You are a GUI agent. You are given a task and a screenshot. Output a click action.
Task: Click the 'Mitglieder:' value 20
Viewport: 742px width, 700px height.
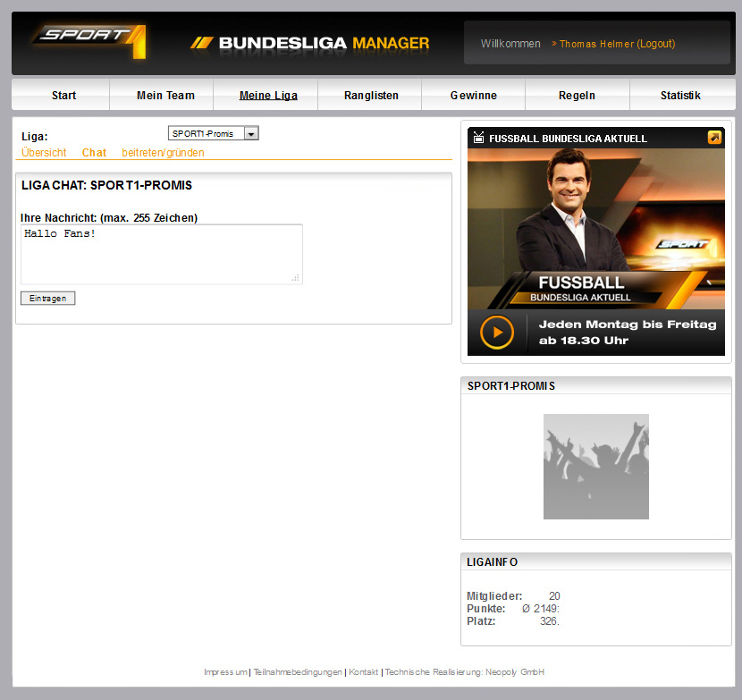tap(554, 596)
